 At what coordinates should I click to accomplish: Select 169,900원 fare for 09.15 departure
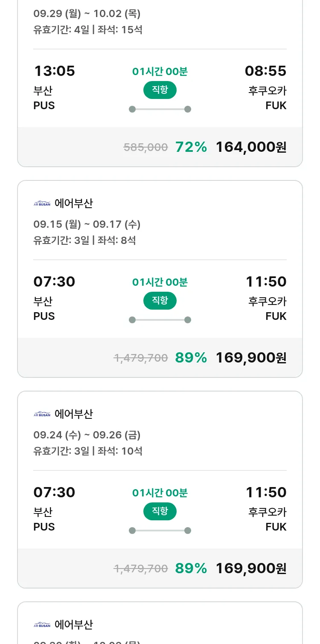pyautogui.click(x=251, y=358)
